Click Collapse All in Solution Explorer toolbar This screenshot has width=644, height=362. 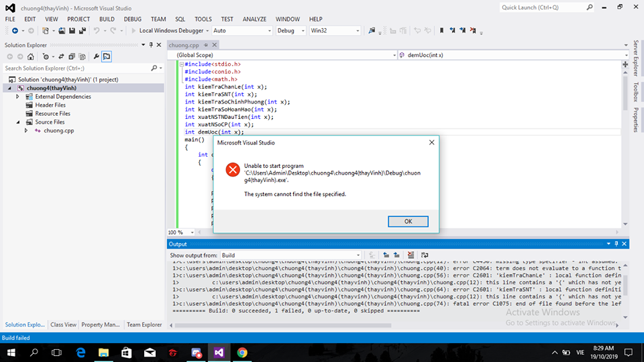click(72, 57)
